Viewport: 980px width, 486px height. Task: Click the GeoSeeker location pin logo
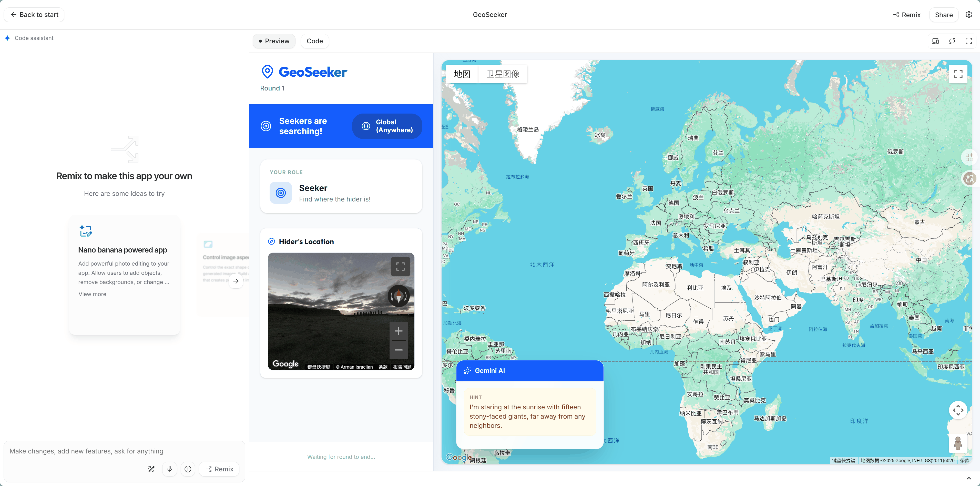click(x=268, y=72)
